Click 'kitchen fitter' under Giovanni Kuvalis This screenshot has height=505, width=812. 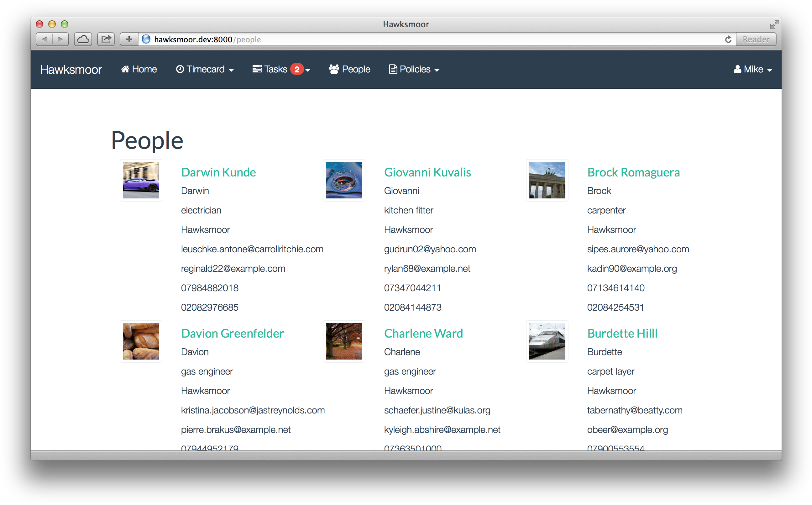pyautogui.click(x=409, y=210)
